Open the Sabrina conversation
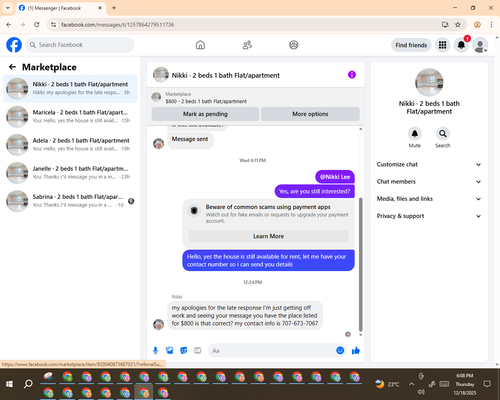Viewport: 500px width, 400px height. pyautogui.click(x=70, y=201)
